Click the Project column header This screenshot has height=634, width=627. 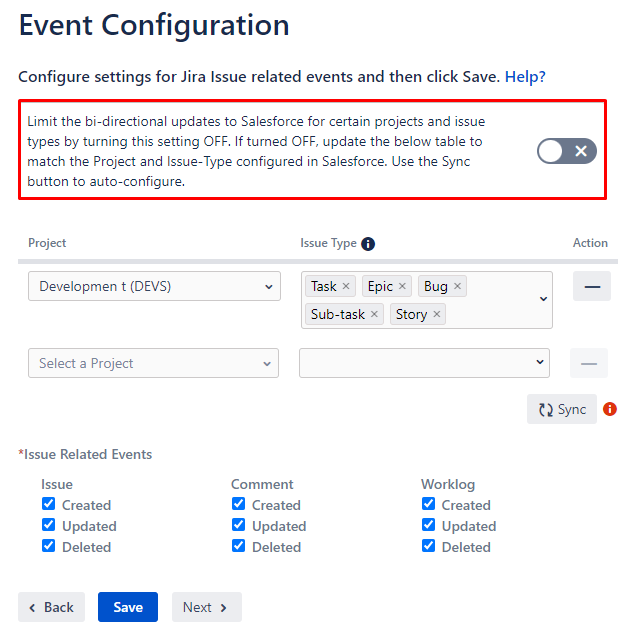click(47, 243)
